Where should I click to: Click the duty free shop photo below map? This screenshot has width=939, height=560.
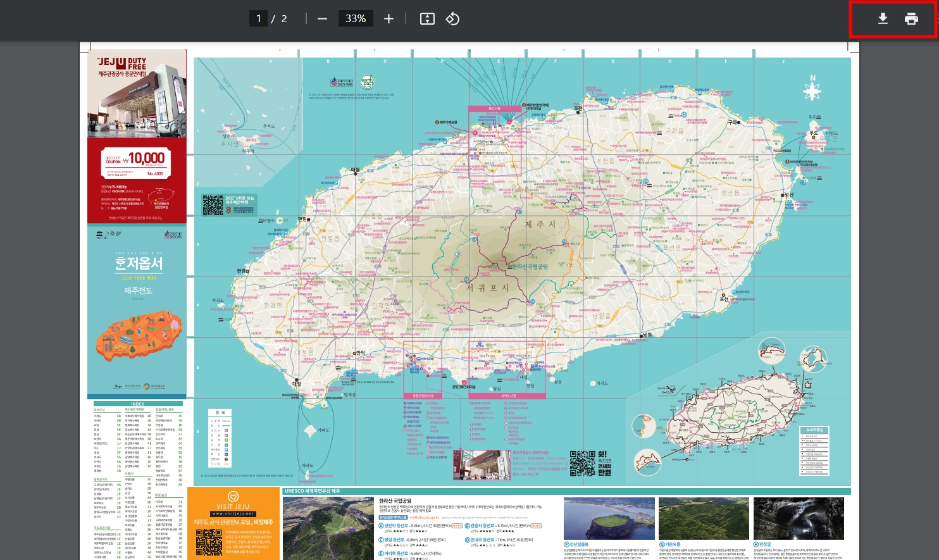click(x=482, y=464)
